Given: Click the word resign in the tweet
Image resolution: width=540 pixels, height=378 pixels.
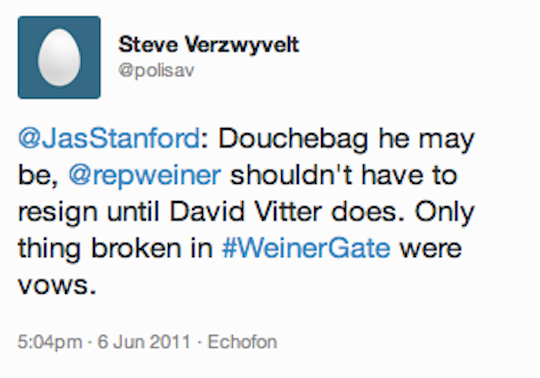Looking at the screenshot, I should point(58,213).
